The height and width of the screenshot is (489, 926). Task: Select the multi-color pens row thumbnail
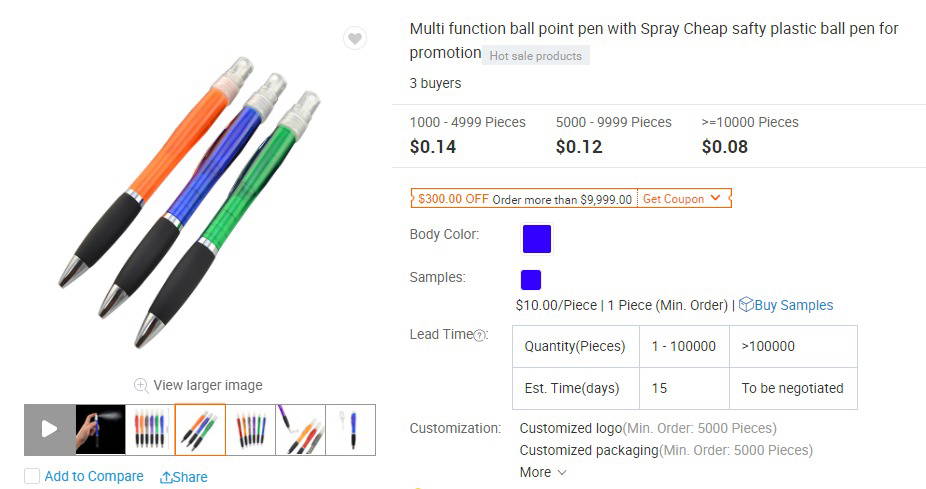[150, 429]
